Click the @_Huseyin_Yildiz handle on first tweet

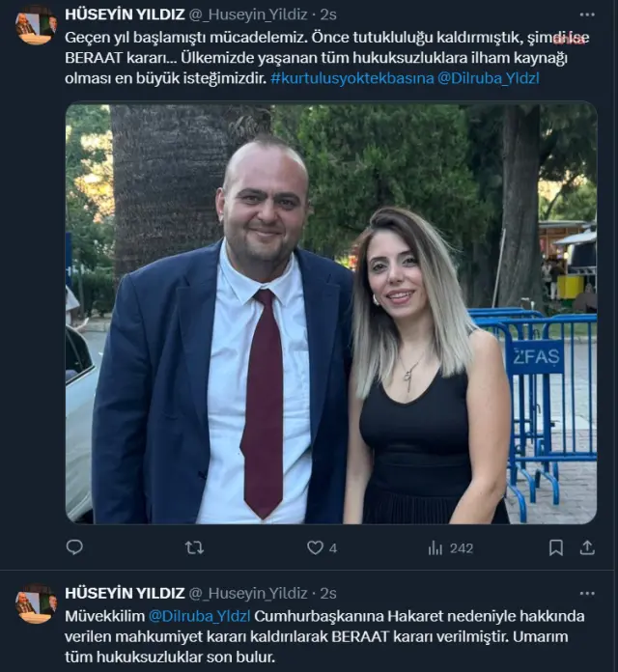248,14
